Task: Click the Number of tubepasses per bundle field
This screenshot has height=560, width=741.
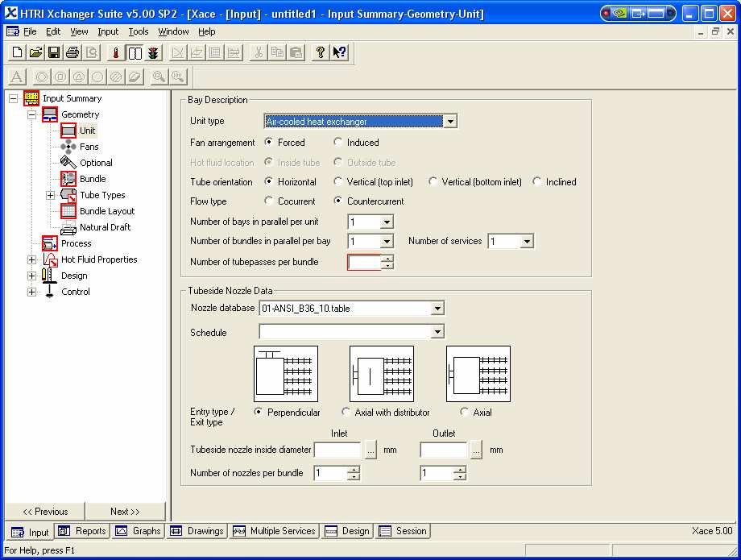Action: [364, 263]
